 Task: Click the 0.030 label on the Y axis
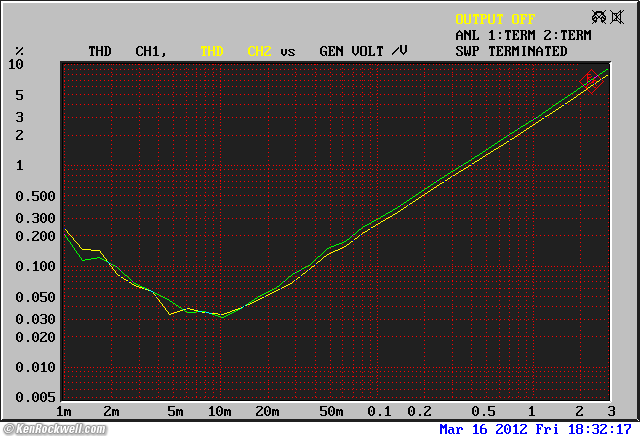(36, 319)
